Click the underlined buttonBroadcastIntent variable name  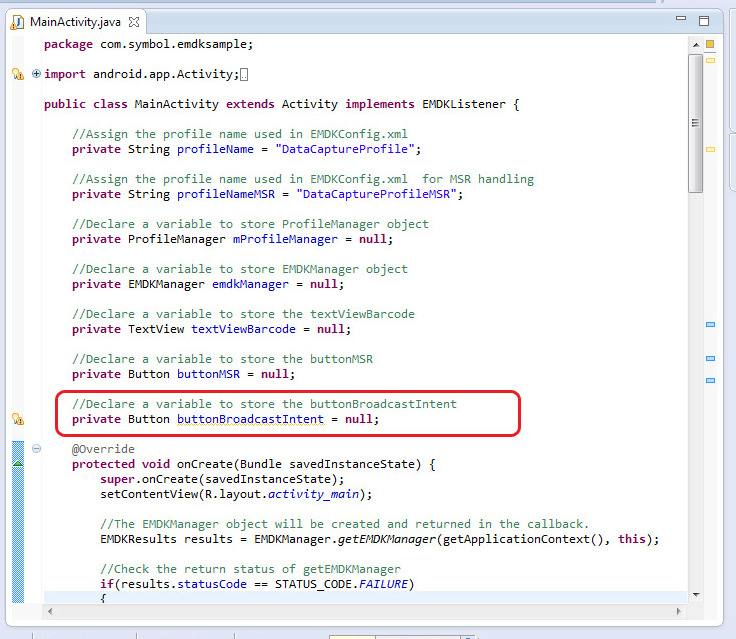point(250,419)
